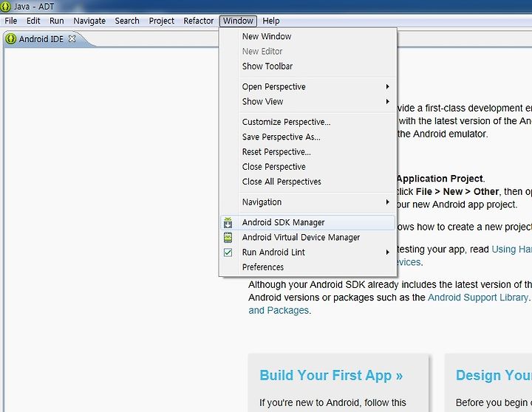The image size is (532, 412).
Task: Click the ADT icon on Android IDE tab
Action: point(11,39)
